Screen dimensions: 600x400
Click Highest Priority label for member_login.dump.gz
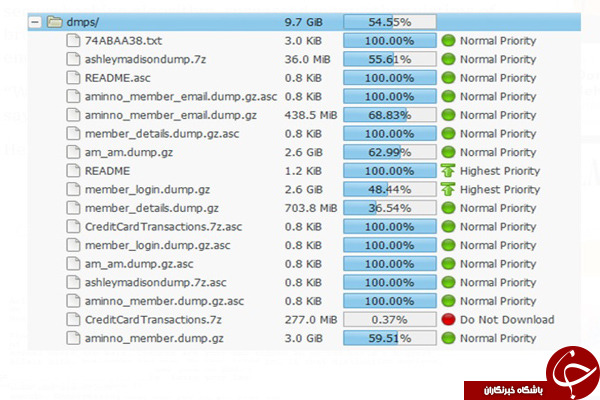(x=500, y=189)
